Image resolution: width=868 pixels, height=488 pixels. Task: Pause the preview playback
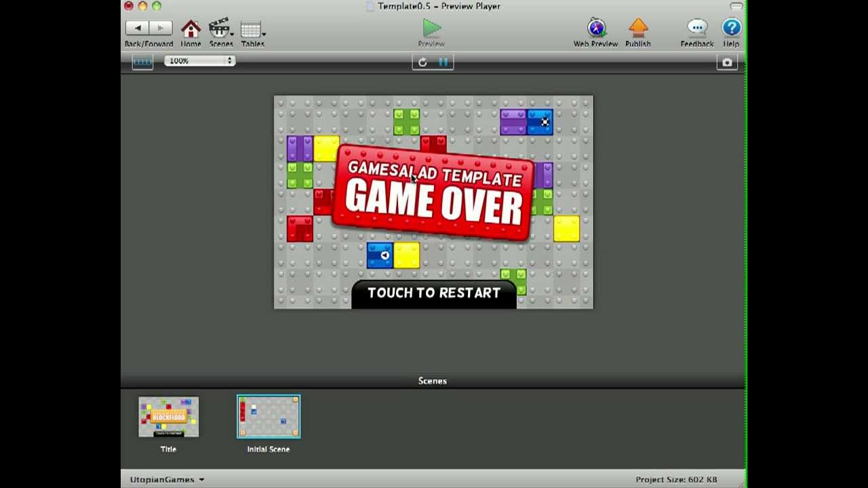coord(443,62)
